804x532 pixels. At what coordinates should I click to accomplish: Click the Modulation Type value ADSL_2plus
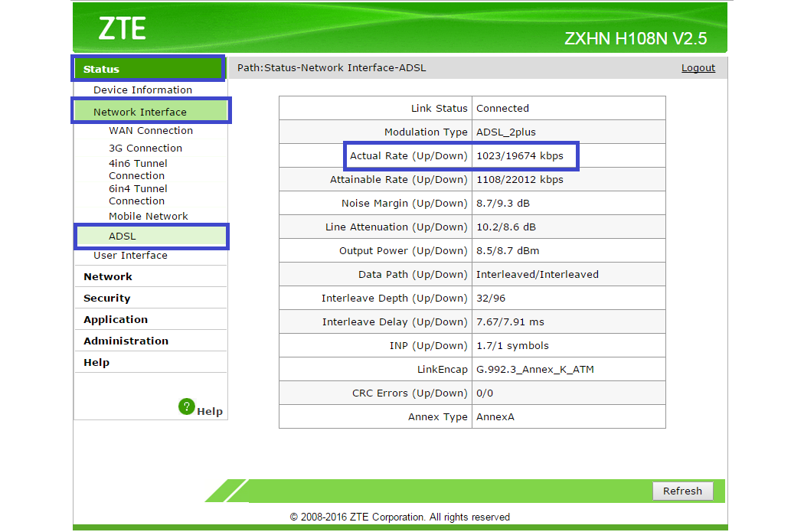[506, 132]
